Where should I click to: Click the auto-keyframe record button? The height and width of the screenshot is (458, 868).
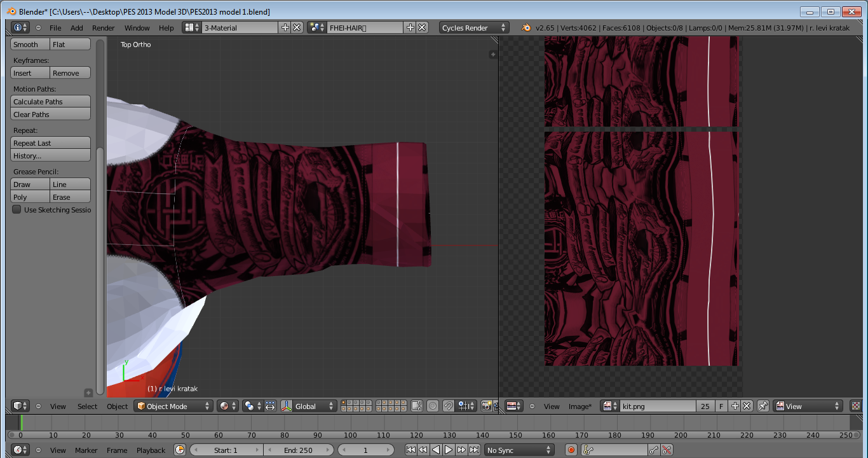tap(571, 450)
